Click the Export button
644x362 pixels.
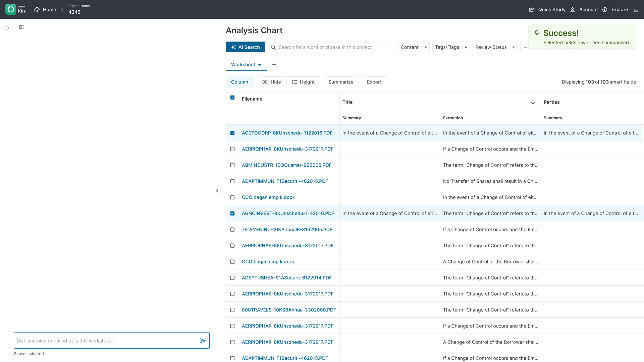click(x=374, y=82)
